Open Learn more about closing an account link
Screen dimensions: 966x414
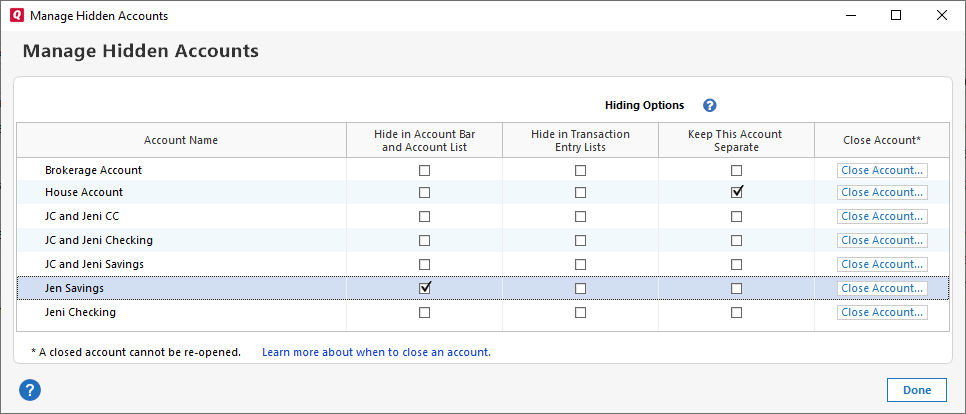(376, 352)
